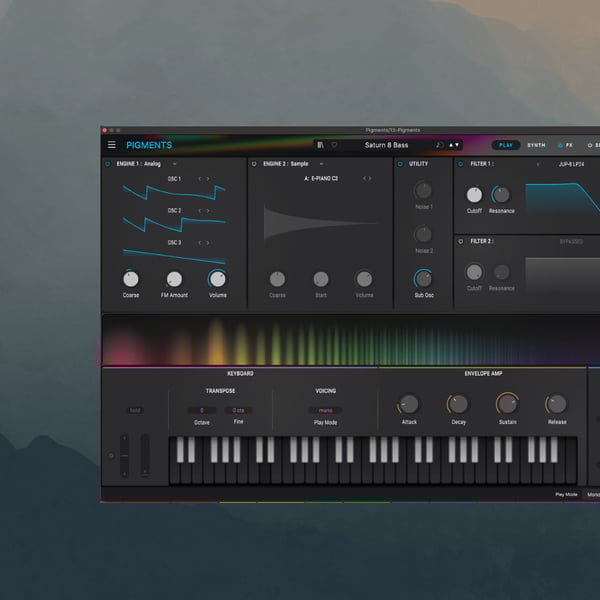Click the preset search magnifier icon
Screen dimensions: 600x600
[x=440, y=145]
